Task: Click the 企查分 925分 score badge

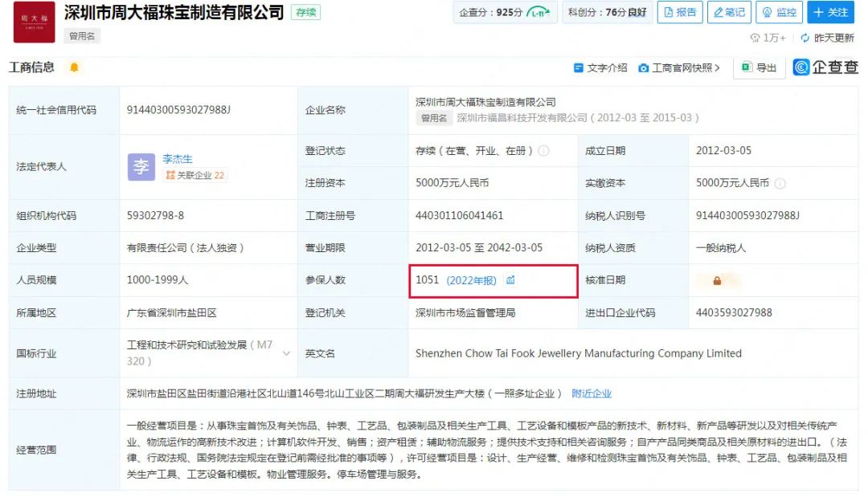Action: (x=504, y=12)
